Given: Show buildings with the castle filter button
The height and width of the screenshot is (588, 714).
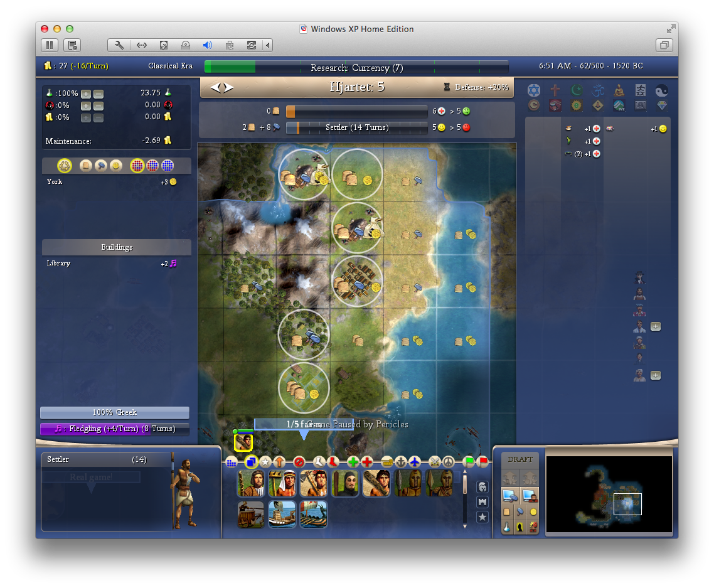Looking at the screenshot, I should [482, 503].
